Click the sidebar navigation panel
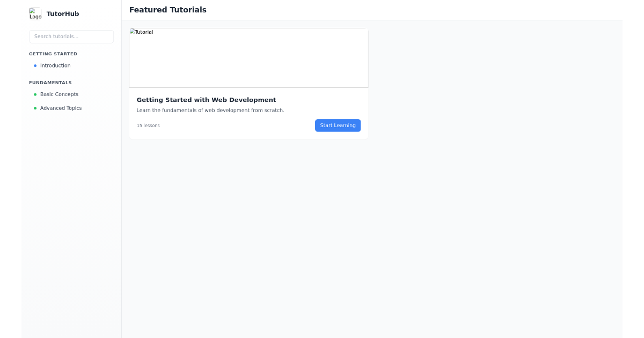The height and width of the screenshot is (338, 644). click(x=71, y=215)
